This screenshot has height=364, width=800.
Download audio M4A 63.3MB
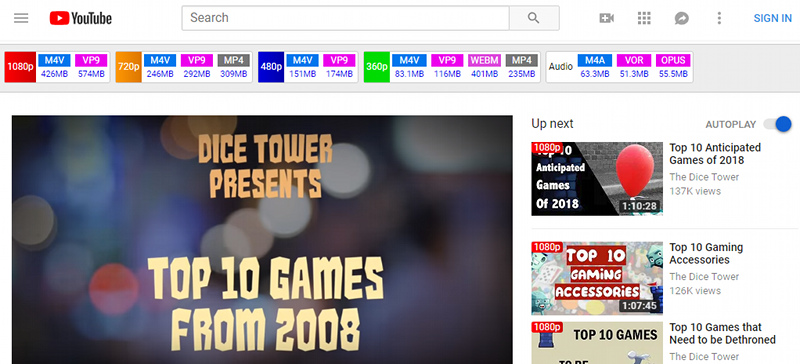coord(595,67)
